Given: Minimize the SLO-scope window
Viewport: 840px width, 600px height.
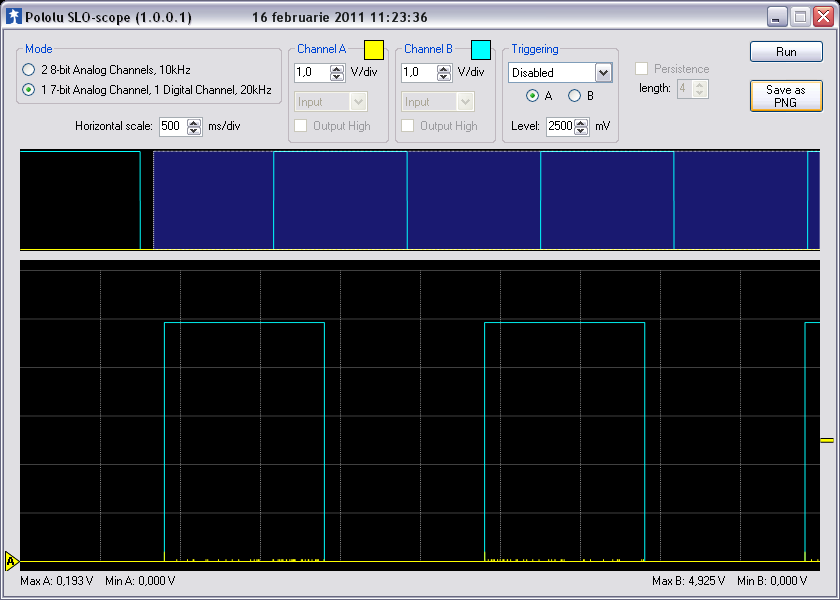Looking at the screenshot, I should [776, 17].
